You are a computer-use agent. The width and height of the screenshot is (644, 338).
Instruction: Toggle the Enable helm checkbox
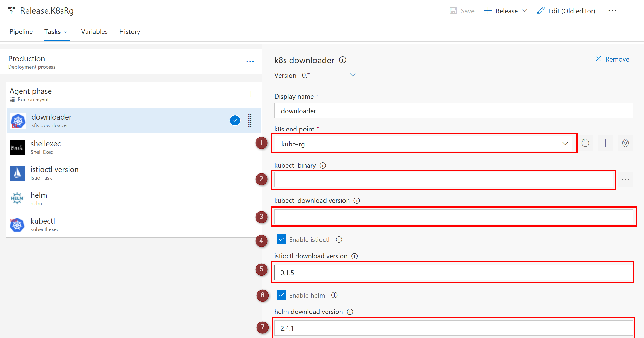pos(281,295)
